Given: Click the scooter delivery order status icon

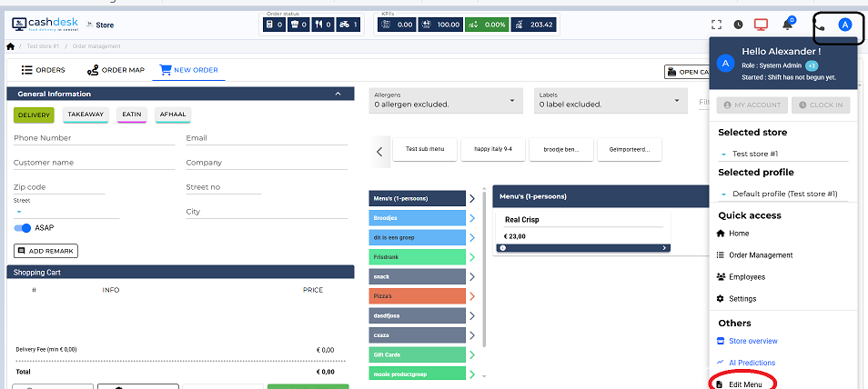Looking at the screenshot, I should pyautogui.click(x=346, y=25).
